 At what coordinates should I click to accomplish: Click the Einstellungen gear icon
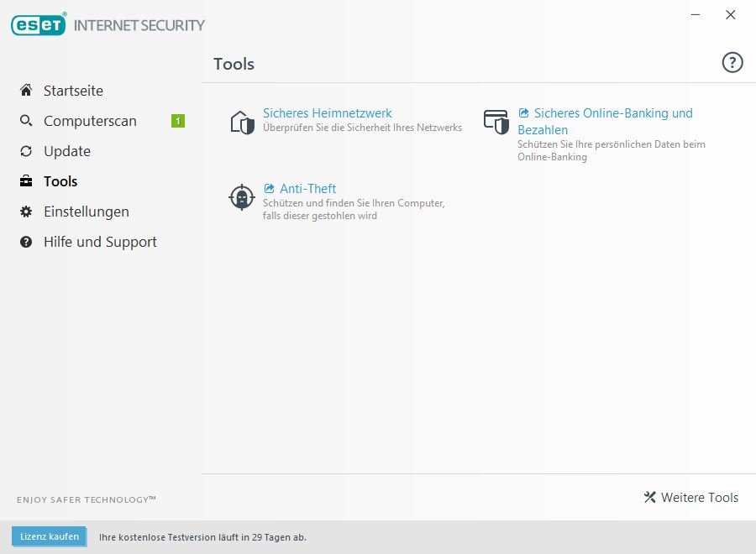tap(26, 212)
